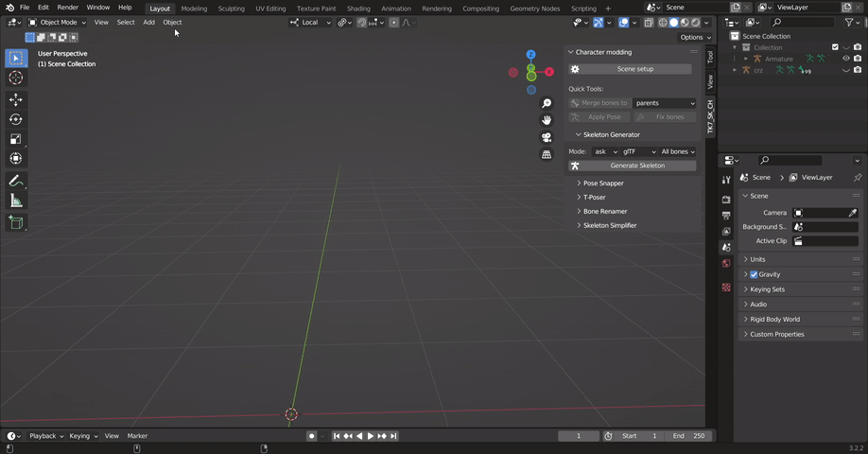The width and height of the screenshot is (868, 454).
Task: Click the pan view hand icon
Action: [547, 120]
